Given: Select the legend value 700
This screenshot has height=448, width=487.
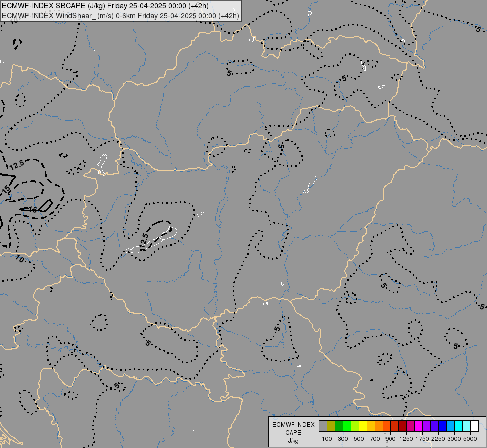Looking at the screenshot, I should pos(375,439).
